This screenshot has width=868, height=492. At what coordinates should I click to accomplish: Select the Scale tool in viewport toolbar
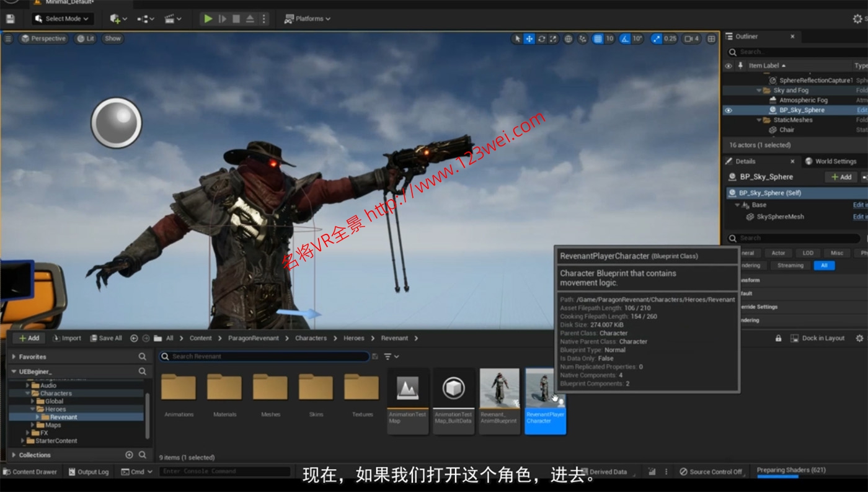pos(556,38)
